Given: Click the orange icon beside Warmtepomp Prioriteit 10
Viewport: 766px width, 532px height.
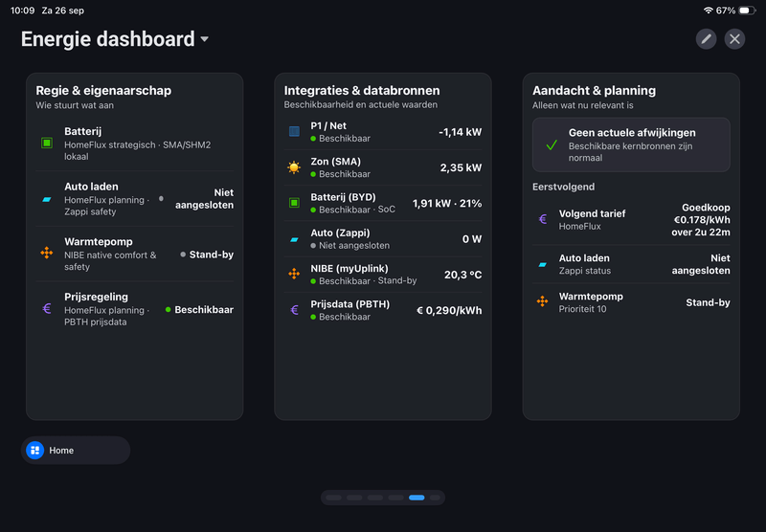Looking at the screenshot, I should (x=542, y=301).
